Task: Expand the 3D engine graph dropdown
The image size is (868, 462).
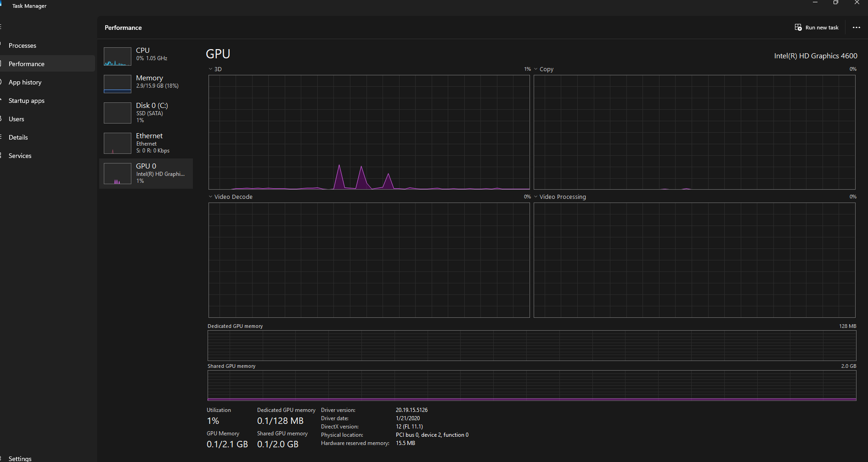Action: (x=211, y=69)
